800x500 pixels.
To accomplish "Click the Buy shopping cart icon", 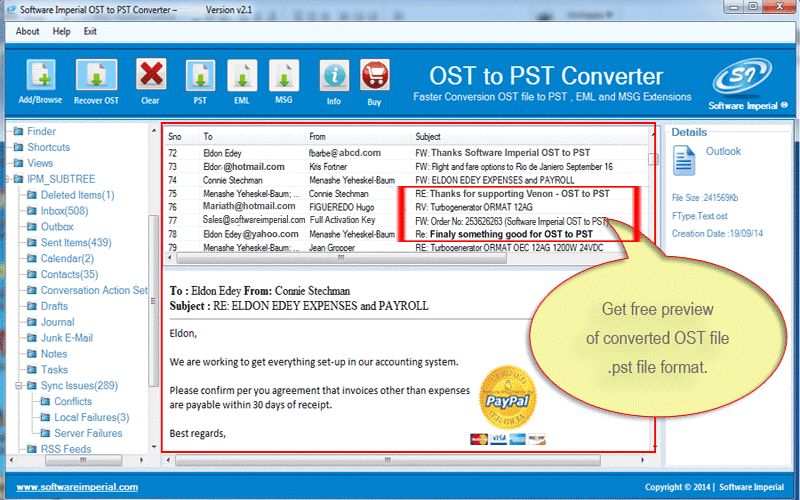I will pos(375,75).
